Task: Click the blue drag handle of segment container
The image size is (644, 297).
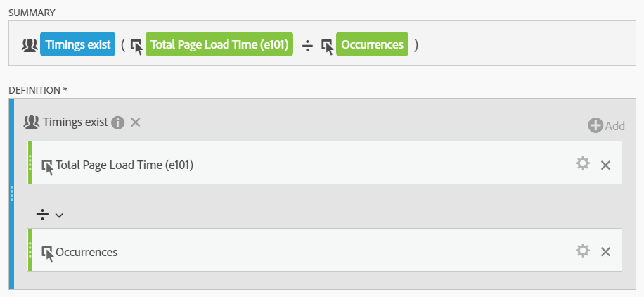Action: (11, 194)
